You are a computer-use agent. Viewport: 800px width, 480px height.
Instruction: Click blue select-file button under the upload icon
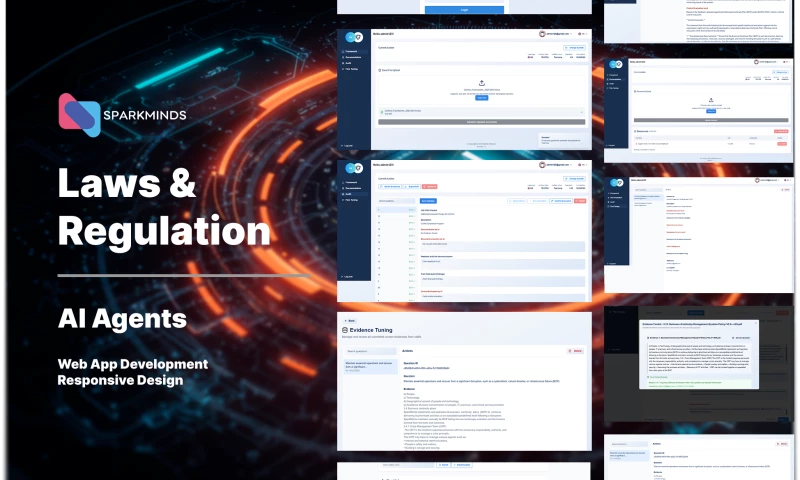click(x=481, y=97)
